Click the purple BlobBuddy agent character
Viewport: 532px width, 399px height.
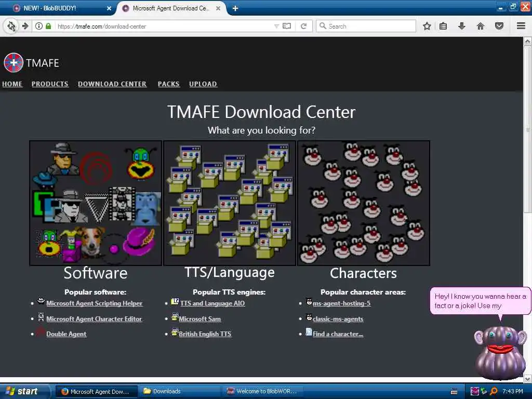click(500, 353)
